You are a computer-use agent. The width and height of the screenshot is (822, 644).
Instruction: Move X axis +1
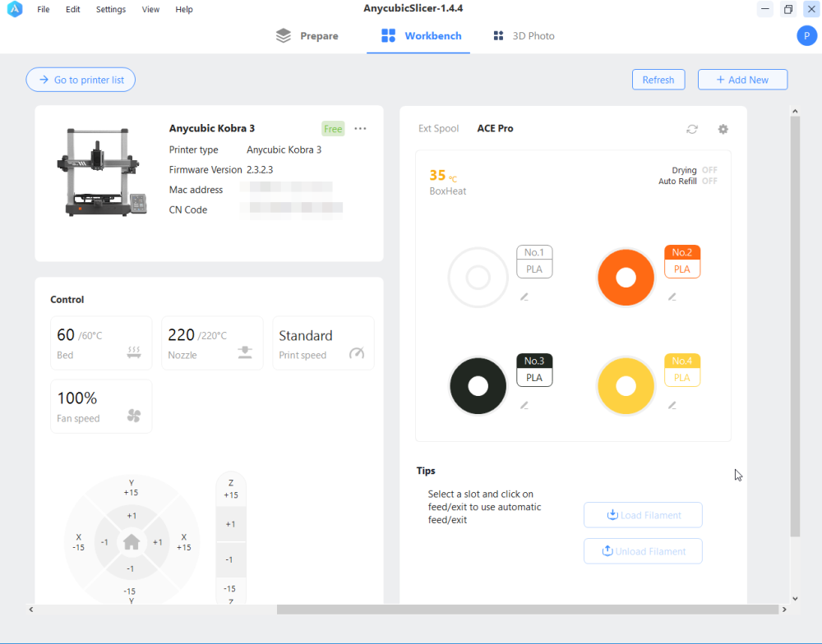[x=158, y=542]
